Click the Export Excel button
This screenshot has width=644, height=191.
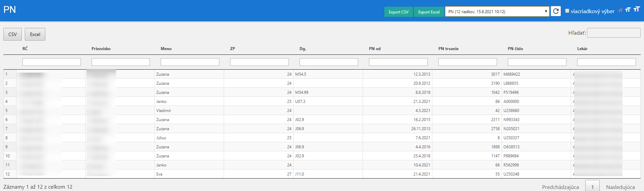pos(429,12)
